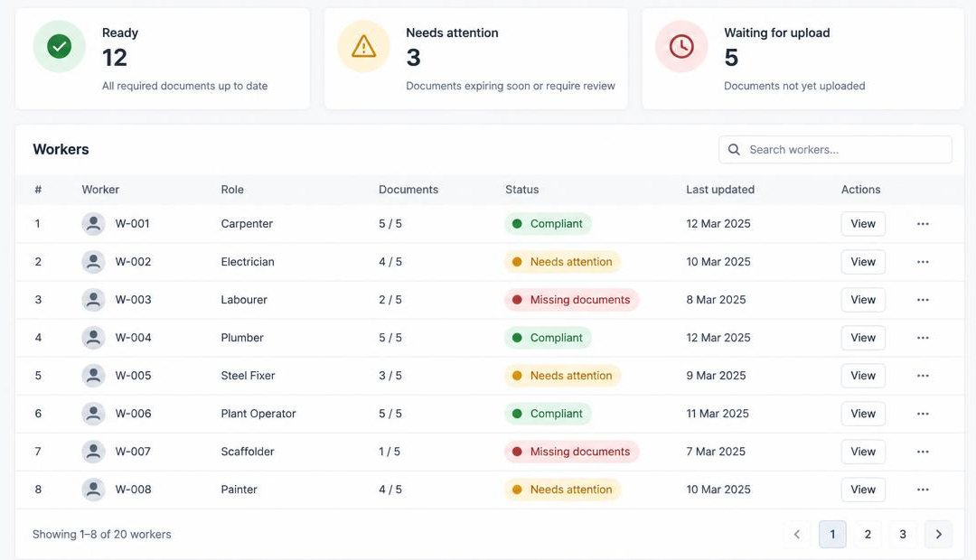Open more options for the Labourer row
The image size is (976, 560).
tap(923, 300)
